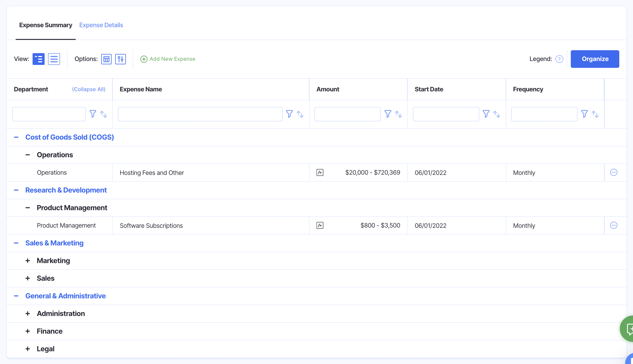Select the Expense Summary tab
The height and width of the screenshot is (364, 633).
46,25
